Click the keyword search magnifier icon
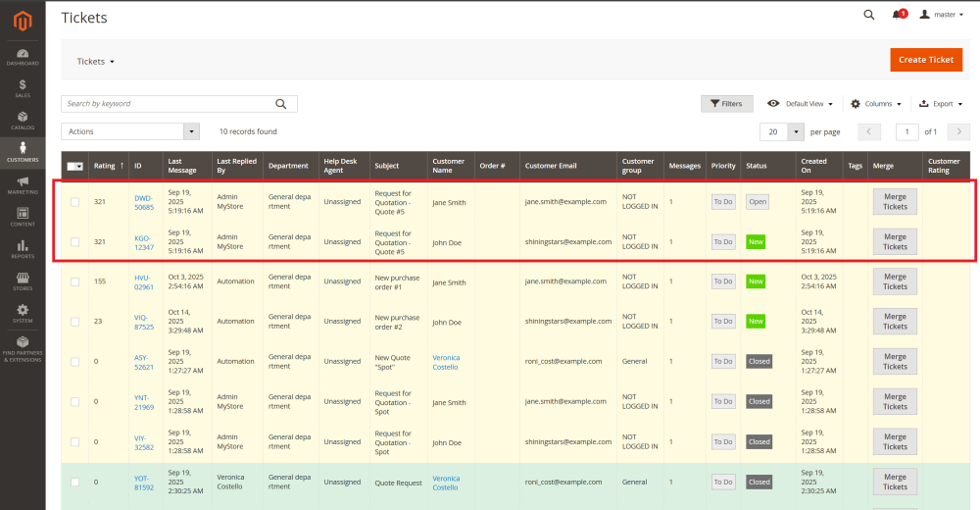 coord(281,104)
